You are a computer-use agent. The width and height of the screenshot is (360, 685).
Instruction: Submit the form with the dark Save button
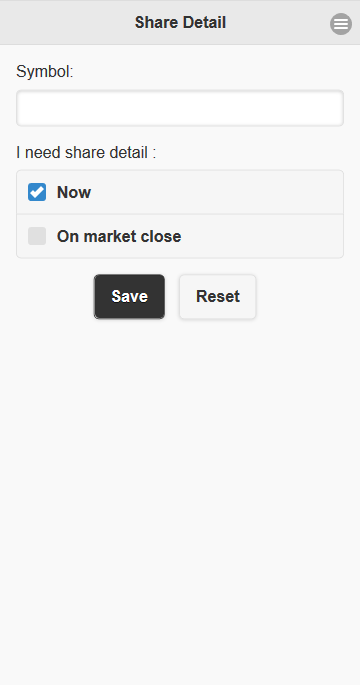[129, 297]
